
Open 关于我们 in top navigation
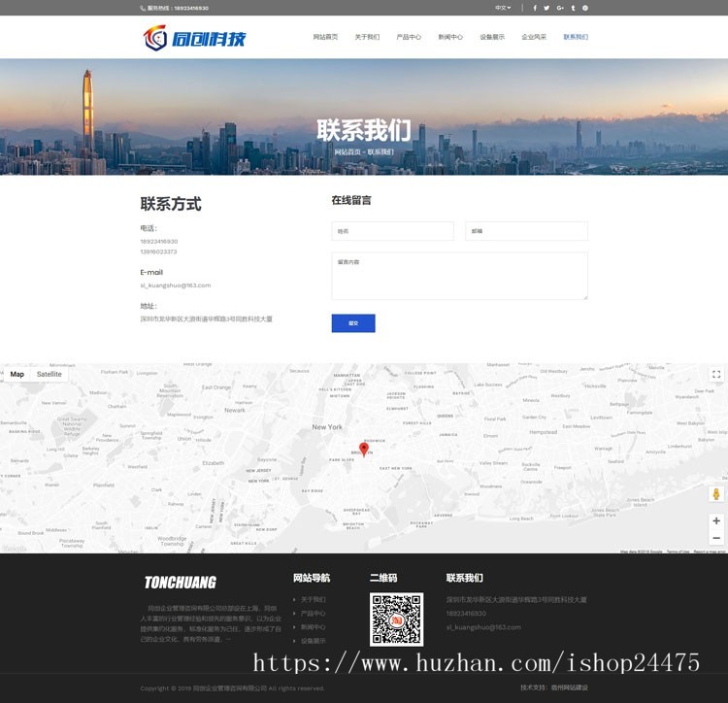pos(367,37)
